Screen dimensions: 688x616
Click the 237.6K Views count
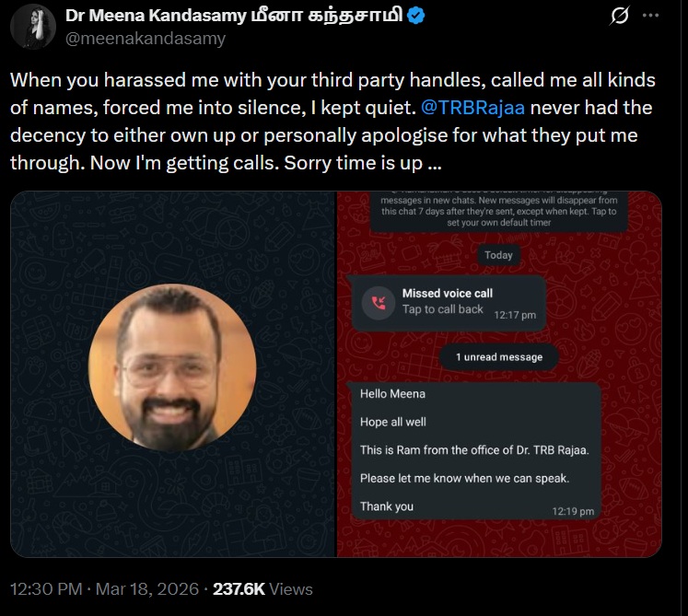262,589
